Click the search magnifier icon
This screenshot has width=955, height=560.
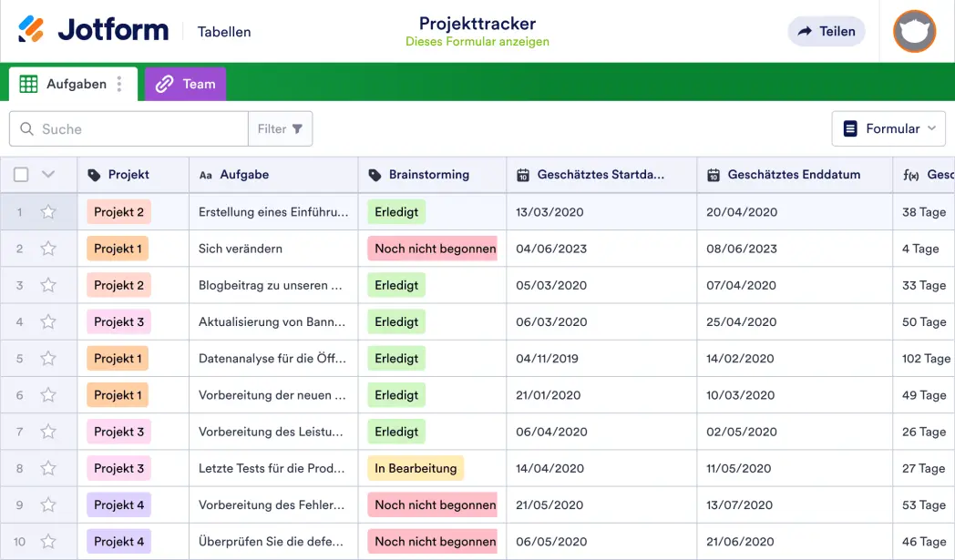pos(26,128)
